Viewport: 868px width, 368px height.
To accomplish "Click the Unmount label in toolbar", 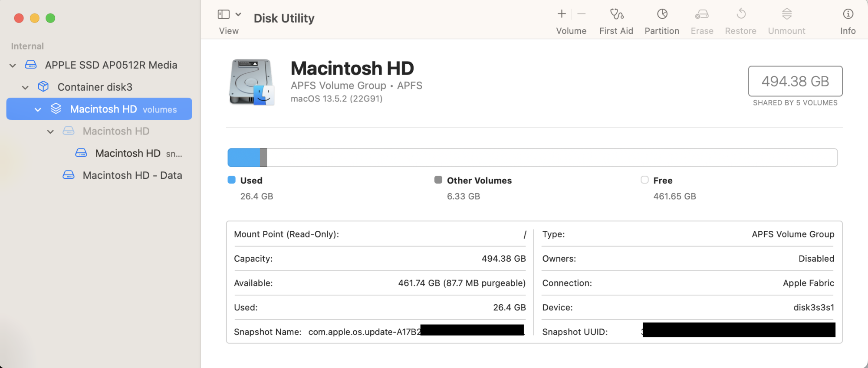I will coord(787,31).
